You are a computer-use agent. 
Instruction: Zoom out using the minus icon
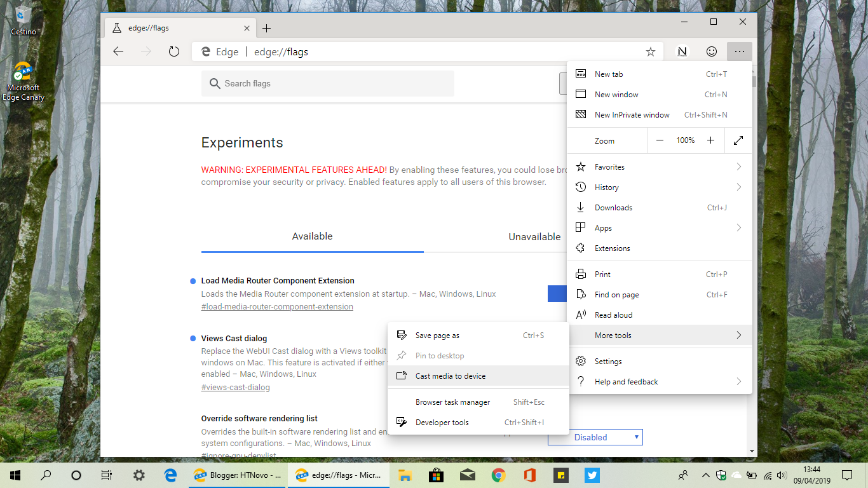click(660, 140)
